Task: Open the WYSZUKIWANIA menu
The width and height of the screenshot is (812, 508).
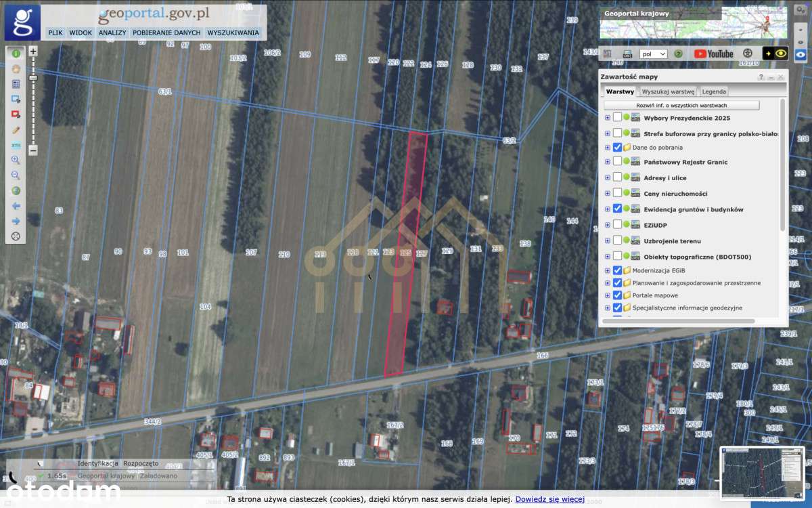Action: (x=233, y=33)
